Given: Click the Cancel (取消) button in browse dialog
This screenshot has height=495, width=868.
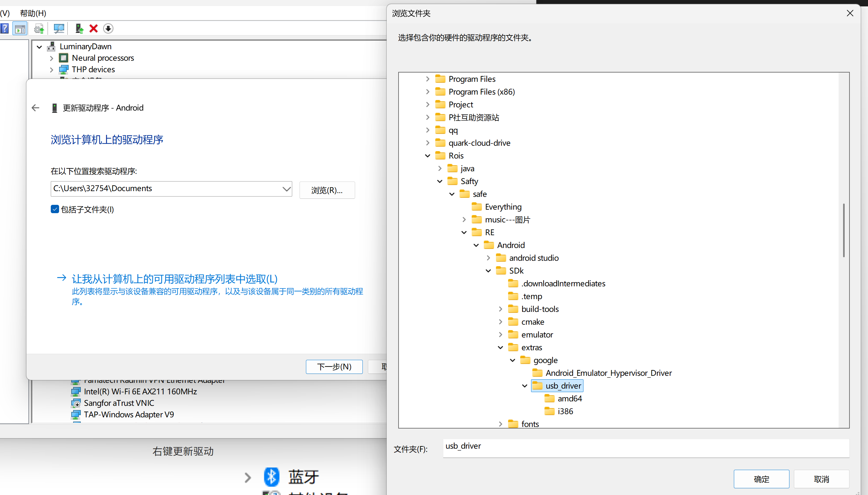Looking at the screenshot, I should click(821, 479).
